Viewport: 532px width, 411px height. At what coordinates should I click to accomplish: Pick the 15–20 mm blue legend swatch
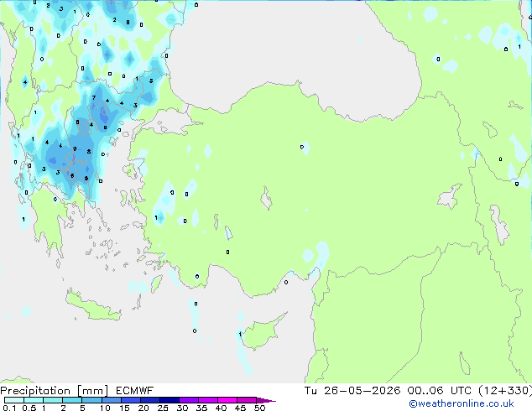(130, 400)
